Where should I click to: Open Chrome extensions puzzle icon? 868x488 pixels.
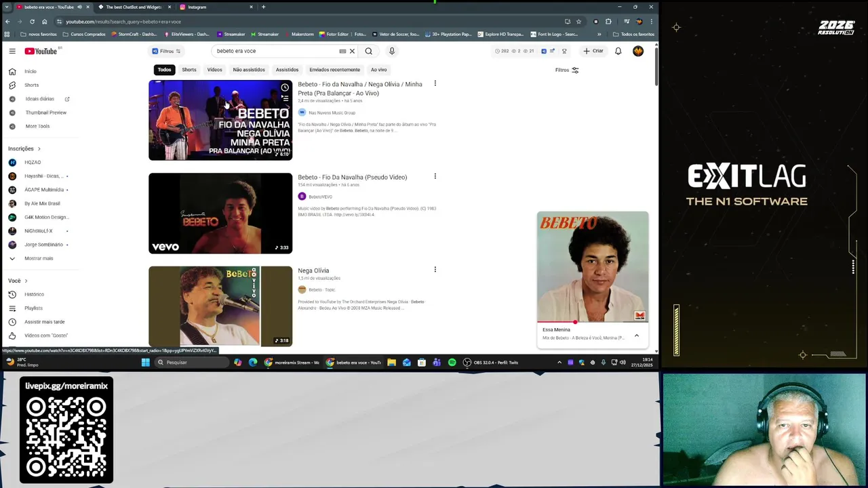608,21
